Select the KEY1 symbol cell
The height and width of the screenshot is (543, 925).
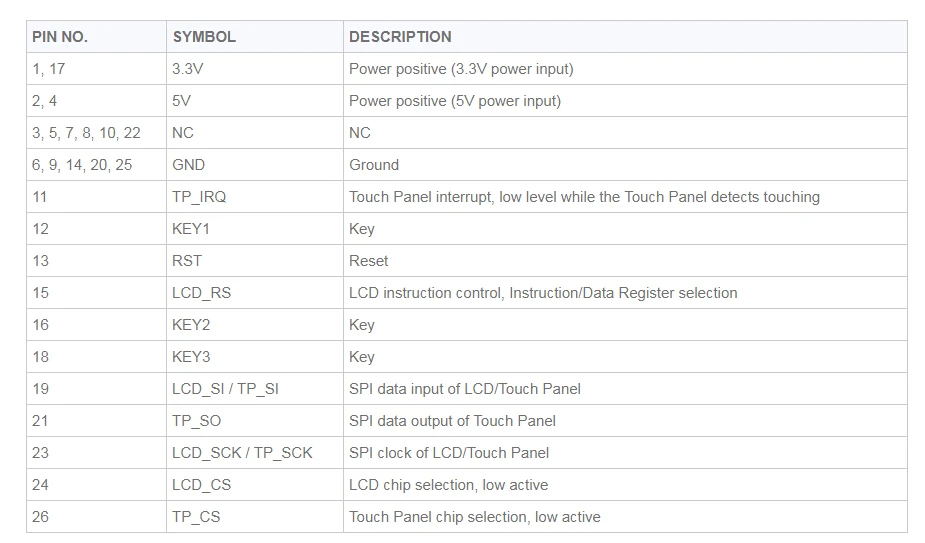[255, 228]
